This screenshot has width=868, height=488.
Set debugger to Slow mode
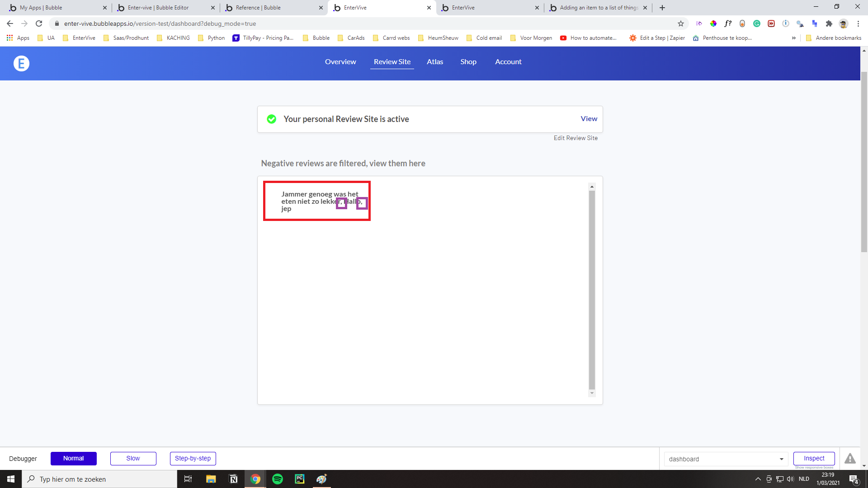tap(133, 459)
